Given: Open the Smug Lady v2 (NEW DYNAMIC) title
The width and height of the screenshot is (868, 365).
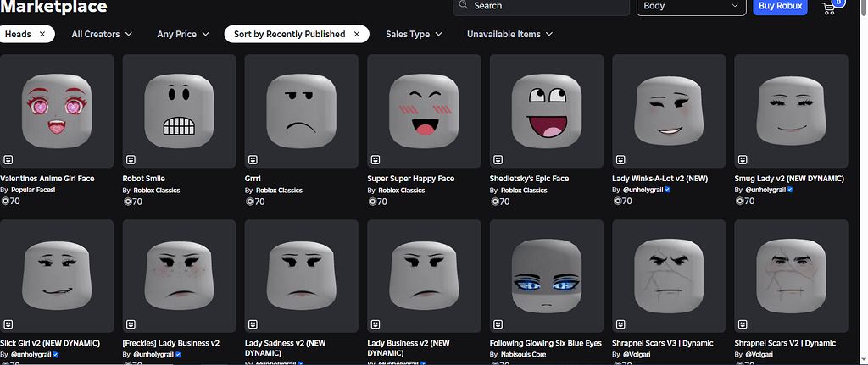Looking at the screenshot, I should [x=789, y=179].
